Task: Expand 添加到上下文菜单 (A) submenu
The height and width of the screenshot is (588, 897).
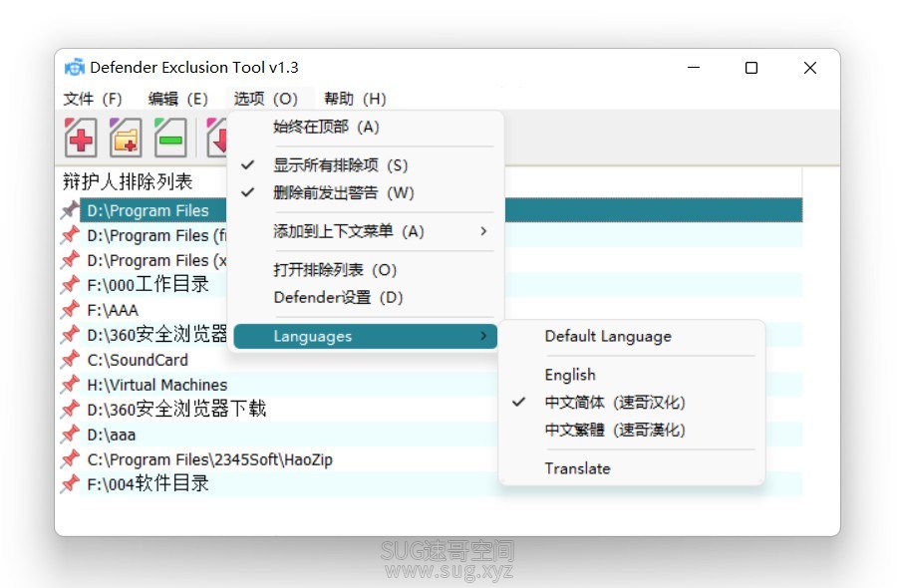Action: (365, 231)
